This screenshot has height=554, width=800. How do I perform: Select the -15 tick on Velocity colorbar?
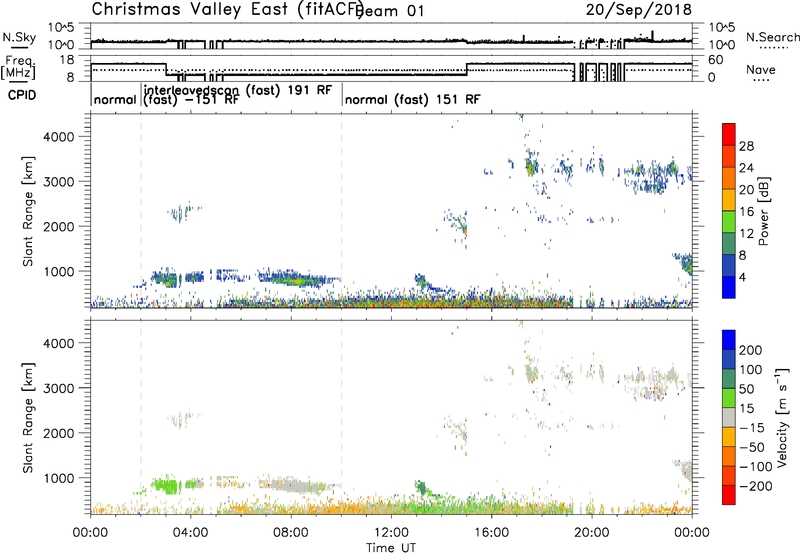pos(752,428)
